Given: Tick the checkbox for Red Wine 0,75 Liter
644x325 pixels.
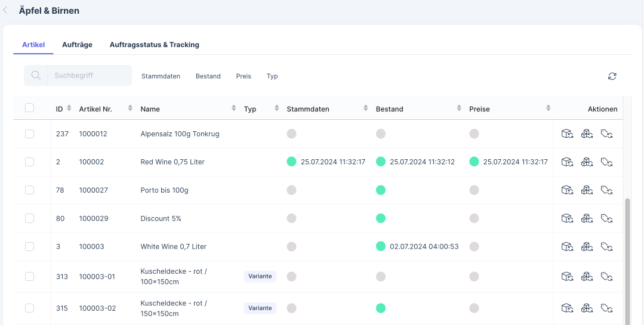Looking at the screenshot, I should [30, 162].
